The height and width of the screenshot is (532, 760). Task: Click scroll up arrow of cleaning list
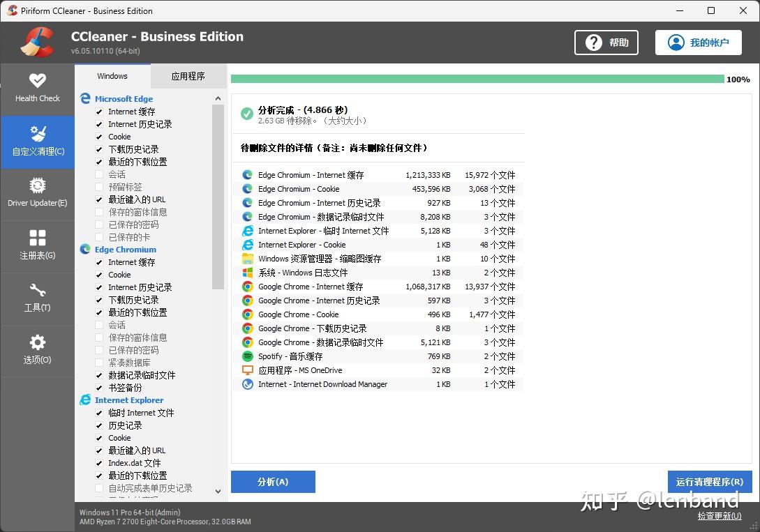[218, 99]
